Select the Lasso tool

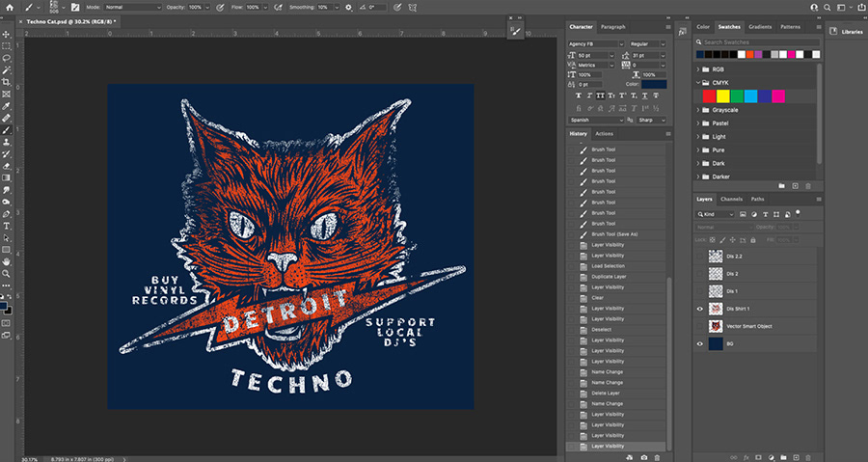point(6,58)
